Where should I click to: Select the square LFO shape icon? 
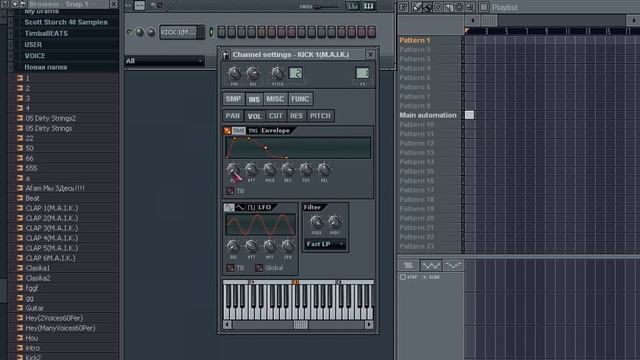coord(251,207)
